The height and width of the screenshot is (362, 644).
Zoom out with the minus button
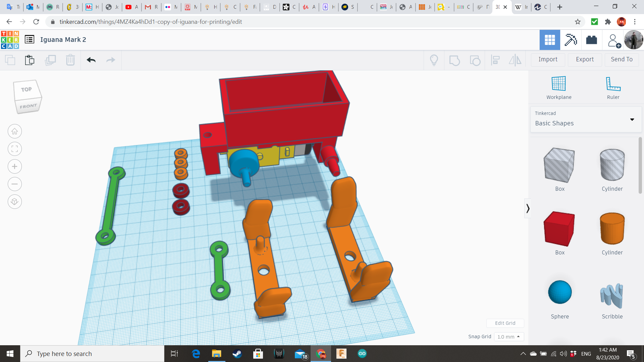coord(15,184)
